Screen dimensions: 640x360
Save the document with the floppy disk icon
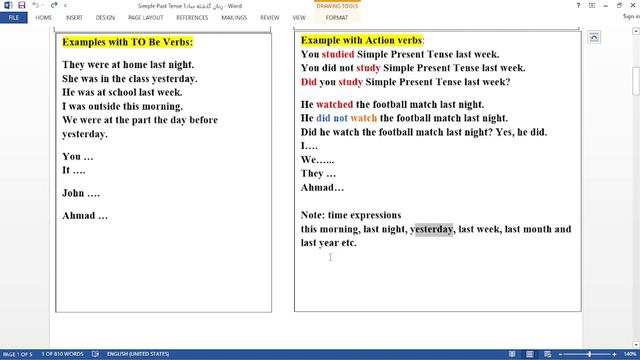[x=22, y=5]
